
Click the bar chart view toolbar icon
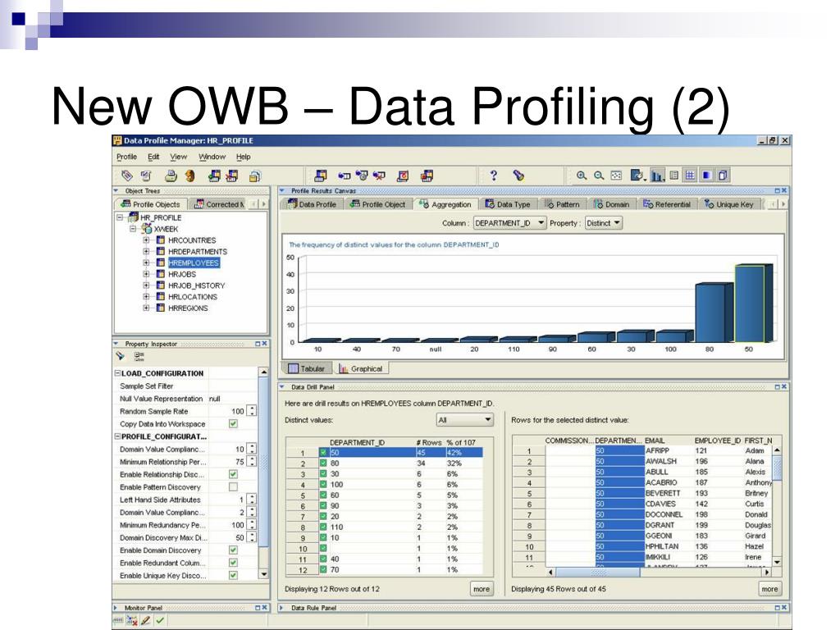(657, 176)
